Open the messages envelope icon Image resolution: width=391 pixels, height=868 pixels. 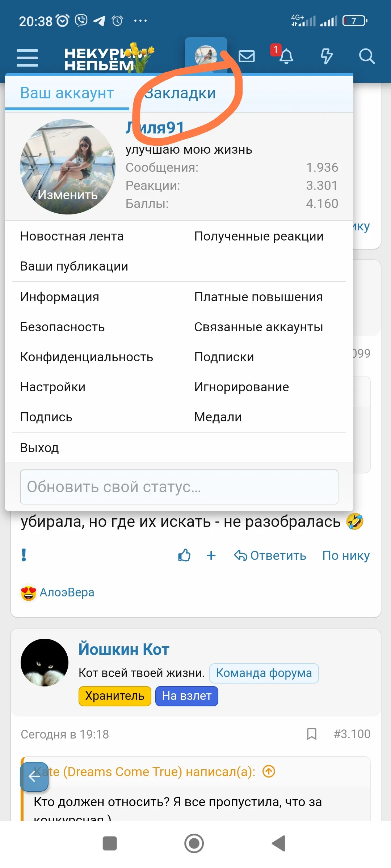247,56
